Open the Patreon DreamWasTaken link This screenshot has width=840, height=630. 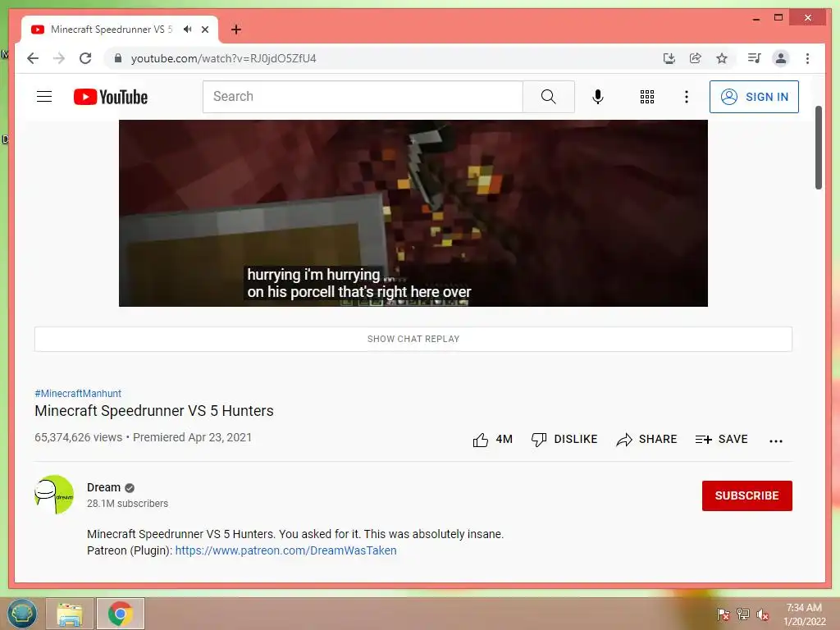tap(285, 550)
